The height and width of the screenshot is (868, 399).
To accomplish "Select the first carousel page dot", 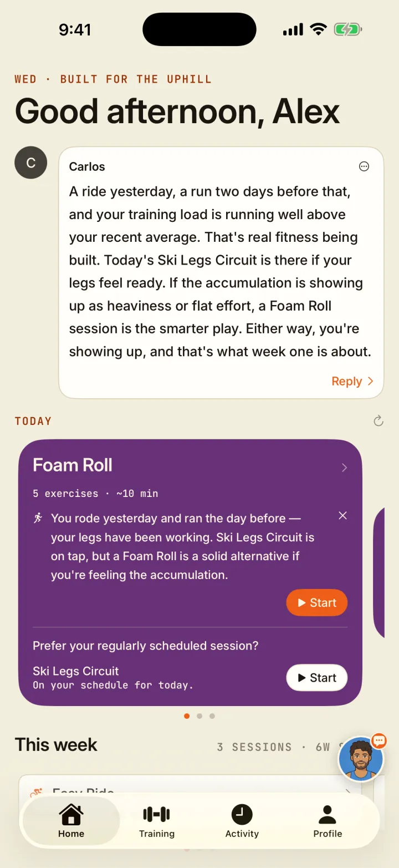I will [x=187, y=716].
